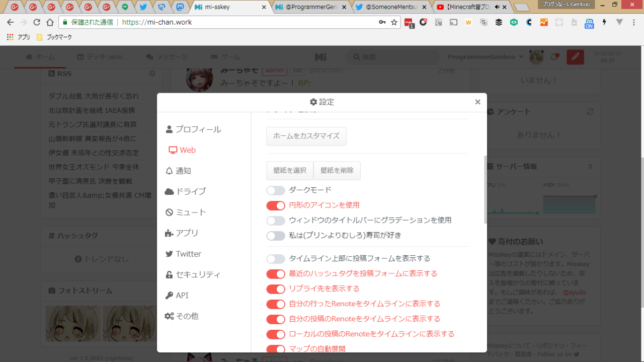This screenshot has width=644, height=362.
Task: Refresh the アンケート widget
Action: (x=590, y=112)
